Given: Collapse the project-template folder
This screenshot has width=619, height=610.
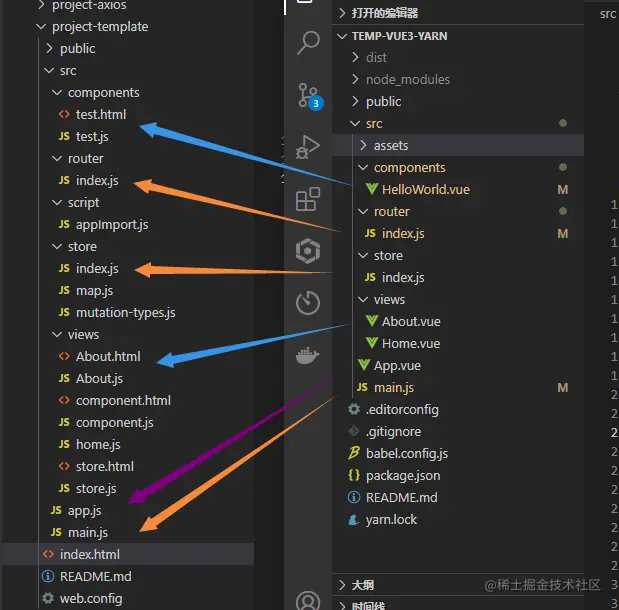Looking at the screenshot, I should 41,26.
